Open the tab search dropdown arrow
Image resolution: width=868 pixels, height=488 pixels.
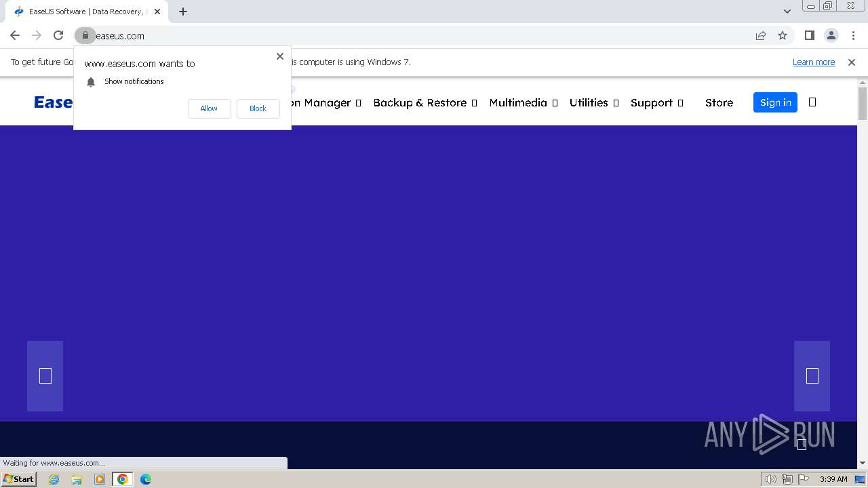point(787,12)
